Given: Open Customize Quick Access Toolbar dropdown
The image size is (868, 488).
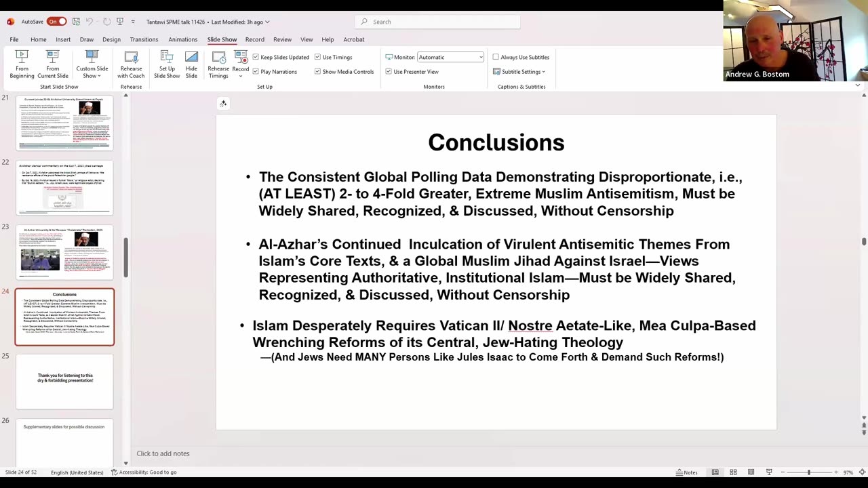Looking at the screenshot, I should 133,22.
